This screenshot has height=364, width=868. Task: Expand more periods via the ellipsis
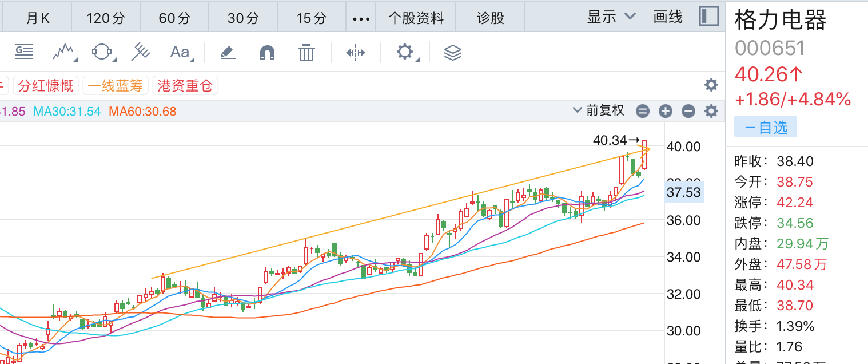coord(361,18)
